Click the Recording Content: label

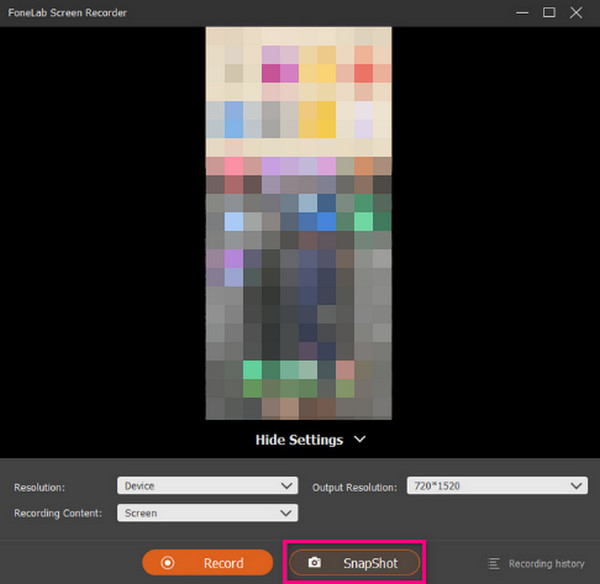pyautogui.click(x=58, y=513)
